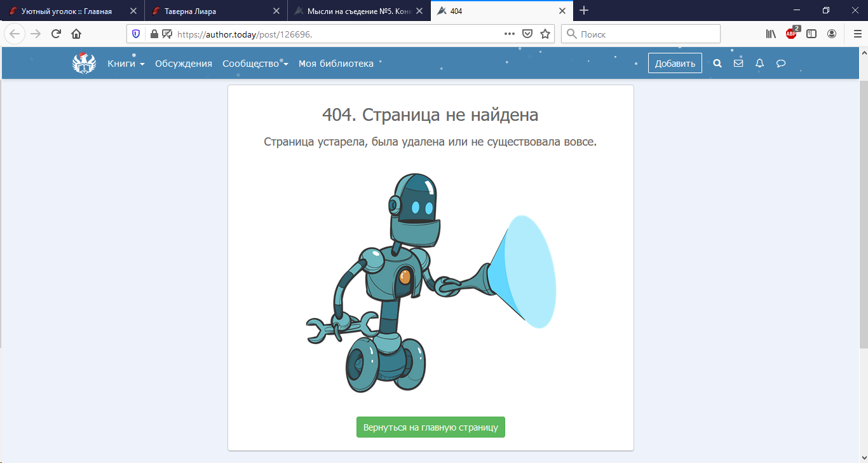868x463 pixels.
Task: Open the site search magnifier icon
Action: pyautogui.click(x=717, y=64)
